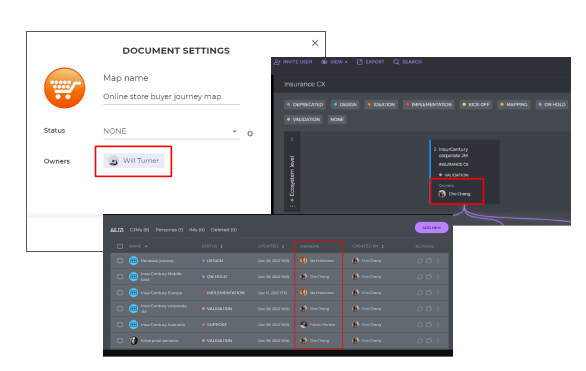Click the shopping cart map icon
This screenshot has height=371, width=586.
(64, 88)
